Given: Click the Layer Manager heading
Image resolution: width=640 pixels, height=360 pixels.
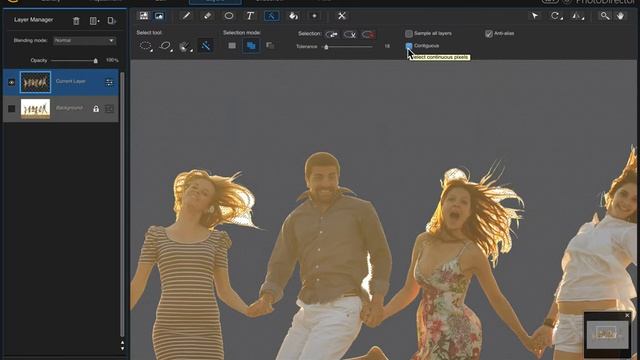Looking at the screenshot, I should (x=33, y=20).
